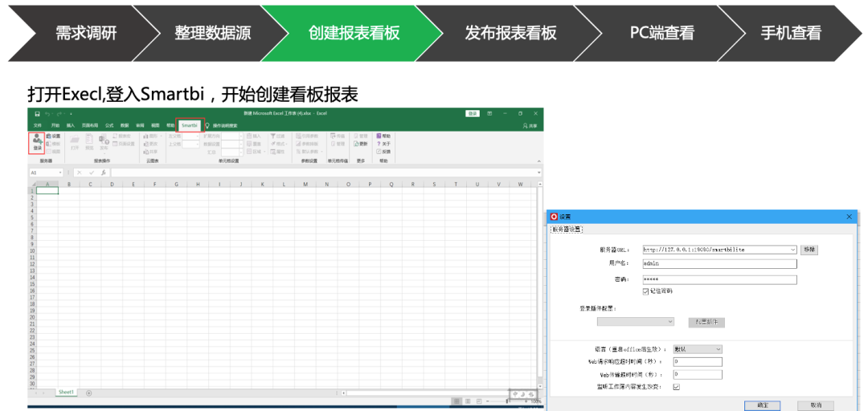Switch to the 公式 ribbon tab

pyautogui.click(x=109, y=125)
